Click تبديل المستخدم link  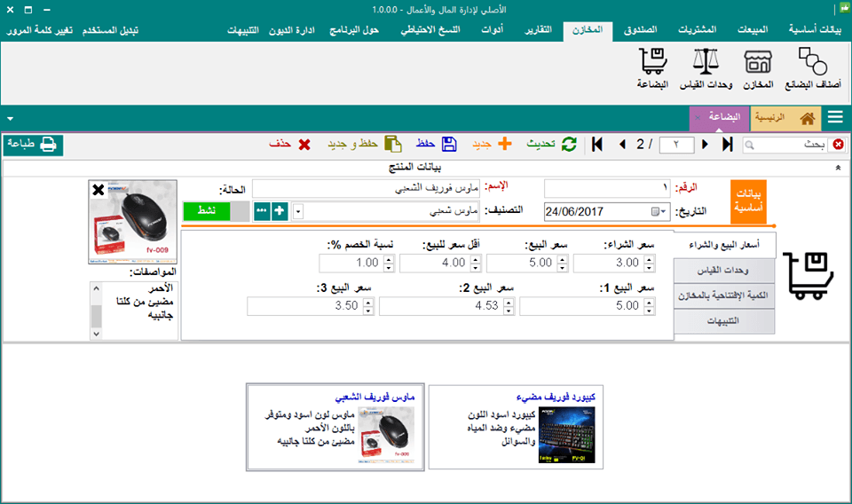click(x=110, y=30)
